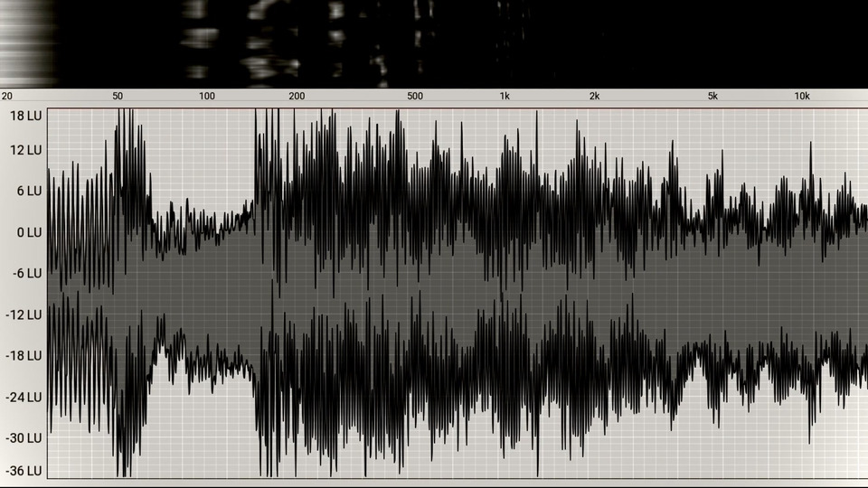The image size is (868, 488).
Task: Click the 50 Hz frequency label
Action: click(118, 96)
